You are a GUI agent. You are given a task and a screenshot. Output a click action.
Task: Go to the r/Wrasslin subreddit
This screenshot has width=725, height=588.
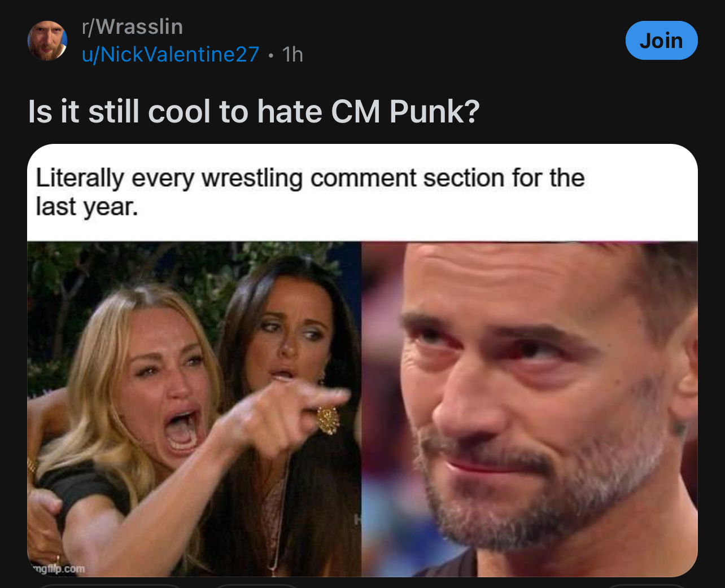[132, 27]
